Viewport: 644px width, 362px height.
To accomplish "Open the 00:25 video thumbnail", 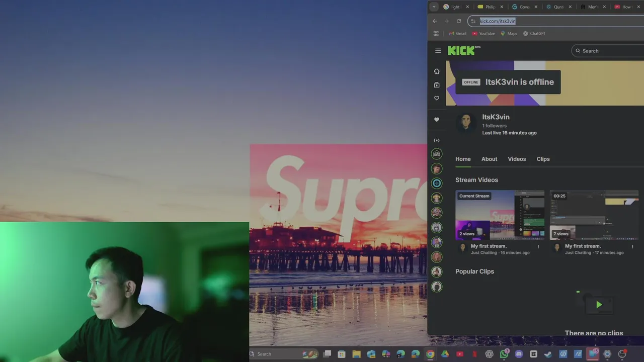I will (594, 215).
